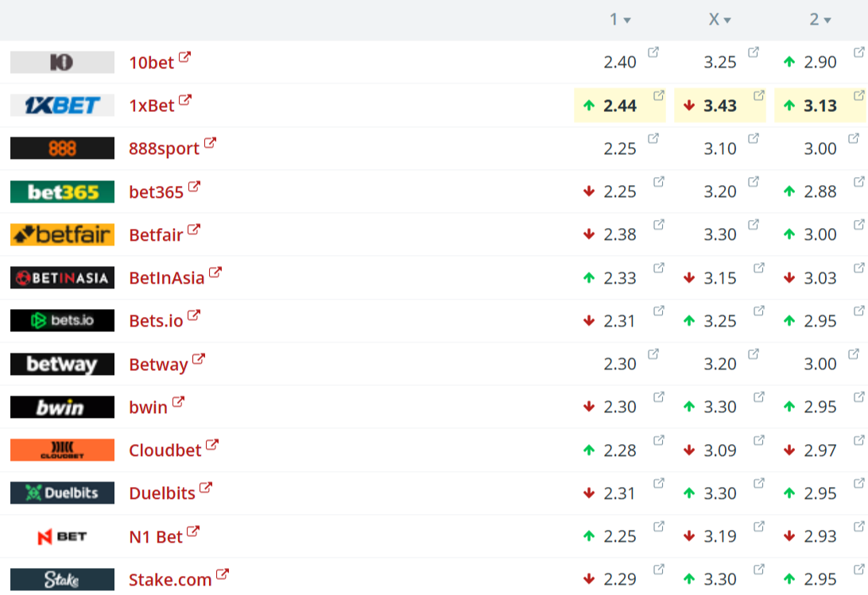The image size is (868, 595).
Task: Click external link icon beside bwin's 3.30 odds
Action: click(x=759, y=396)
